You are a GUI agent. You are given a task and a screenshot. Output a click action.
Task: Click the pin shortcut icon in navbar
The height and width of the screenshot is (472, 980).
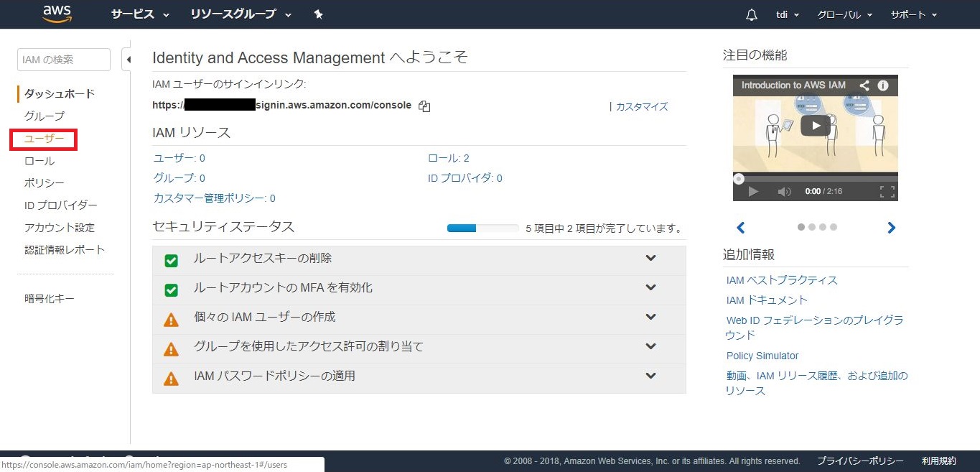pyautogui.click(x=318, y=14)
